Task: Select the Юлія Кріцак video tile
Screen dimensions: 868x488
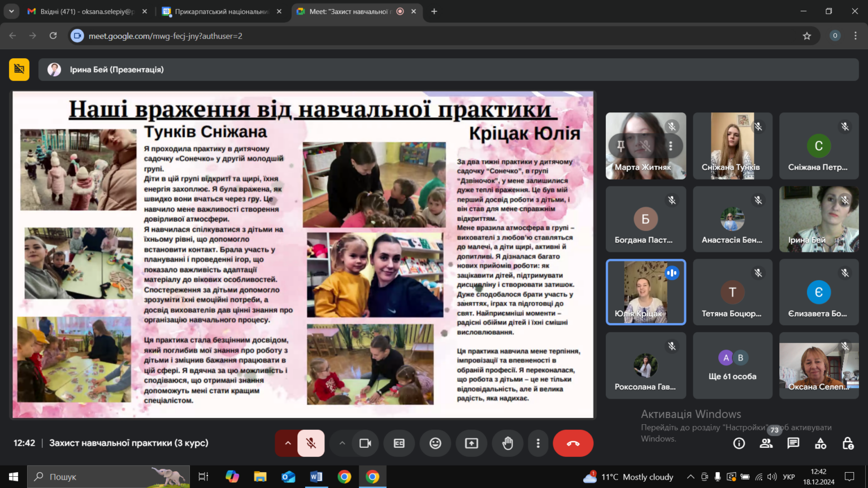Action: [x=646, y=292]
